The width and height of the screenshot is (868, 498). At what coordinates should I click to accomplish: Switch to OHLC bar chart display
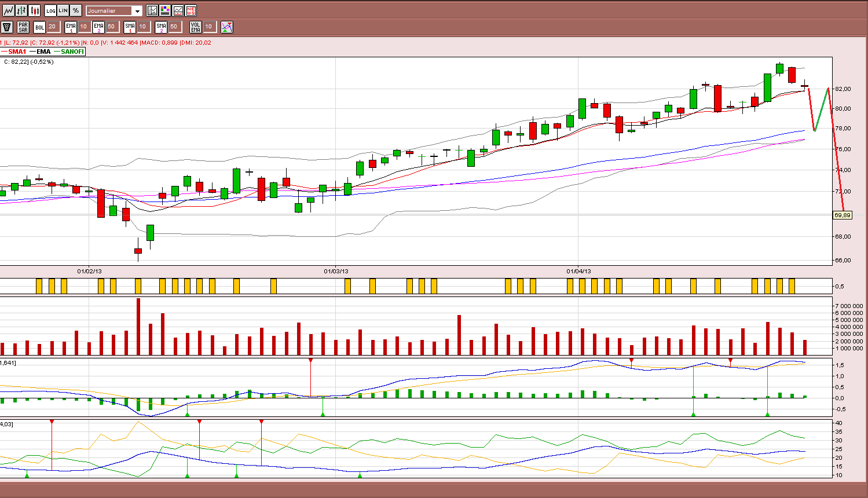coord(21,10)
